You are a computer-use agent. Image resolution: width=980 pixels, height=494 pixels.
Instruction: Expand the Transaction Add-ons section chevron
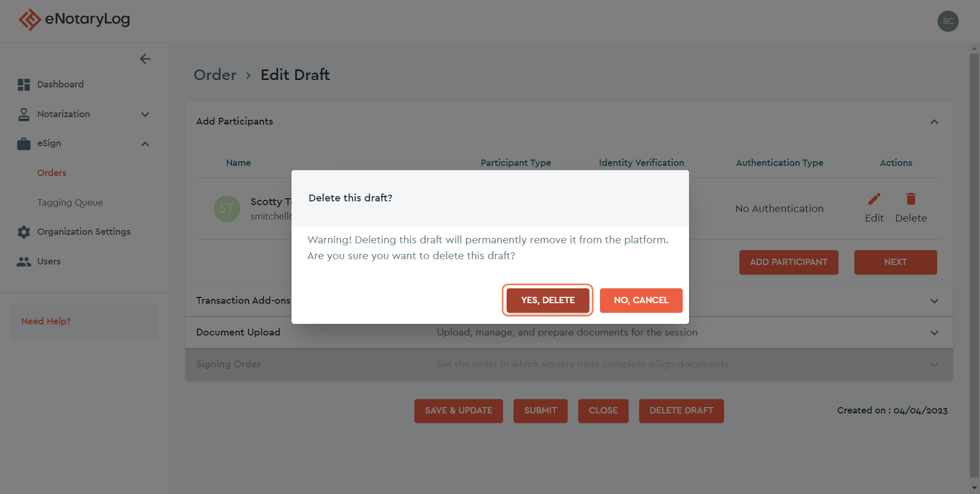pos(934,301)
